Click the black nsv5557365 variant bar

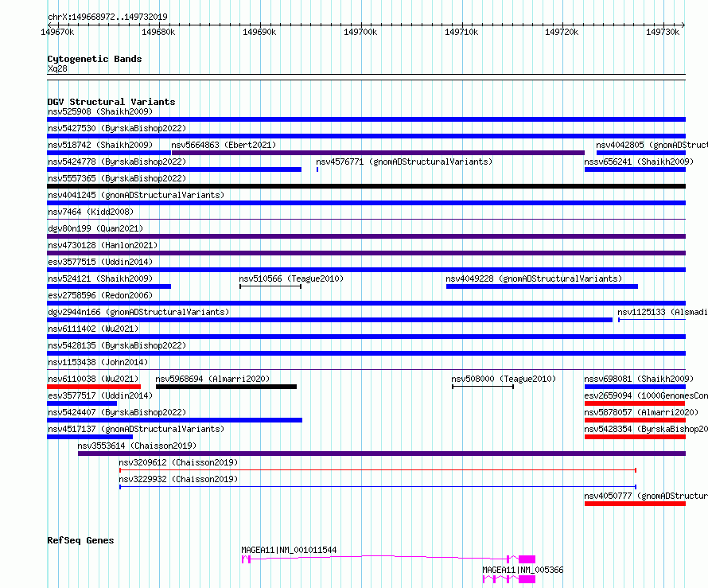click(x=366, y=186)
